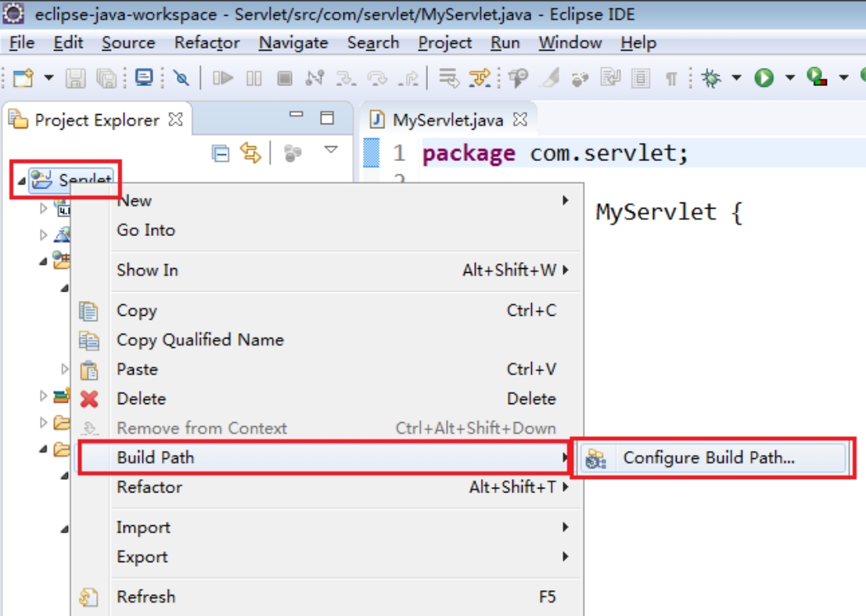
Task: Click the Terminate stop square icon
Action: [x=285, y=78]
